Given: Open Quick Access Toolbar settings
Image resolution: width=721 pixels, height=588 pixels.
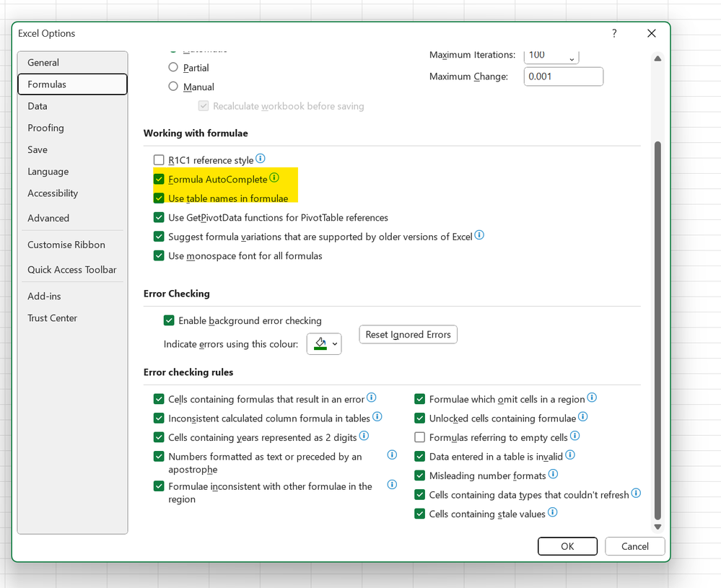Looking at the screenshot, I should coord(73,270).
